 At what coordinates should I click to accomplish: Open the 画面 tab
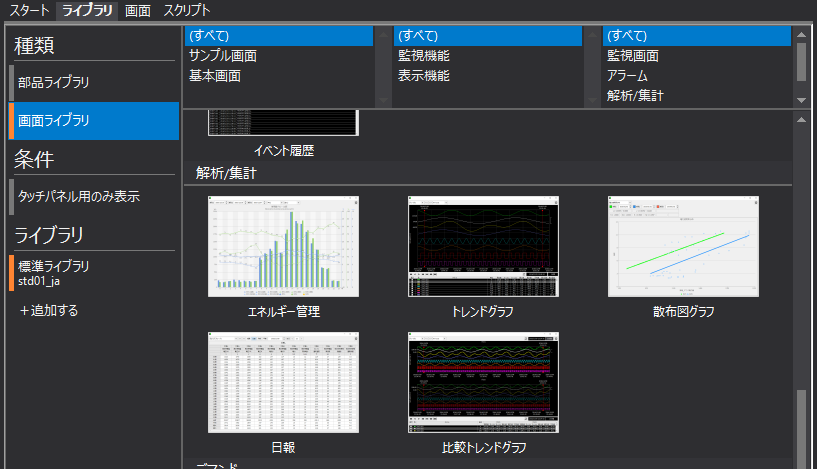tap(138, 10)
